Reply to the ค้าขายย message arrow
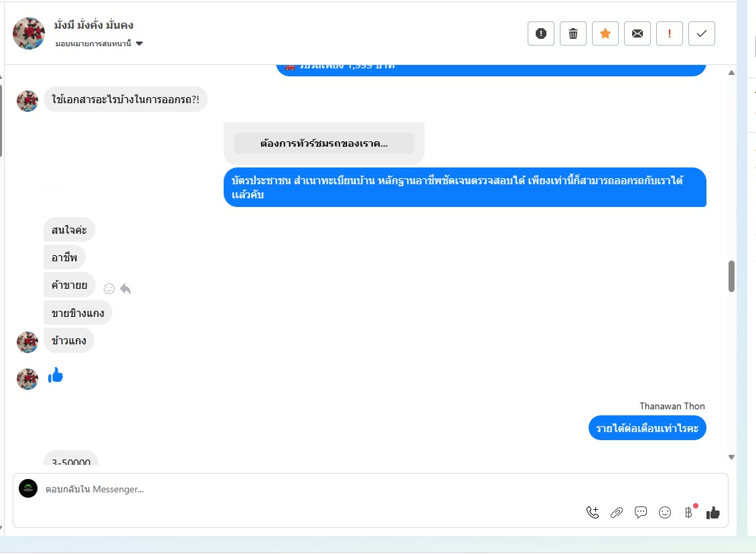Screen dimensions: 756x554 pos(125,288)
